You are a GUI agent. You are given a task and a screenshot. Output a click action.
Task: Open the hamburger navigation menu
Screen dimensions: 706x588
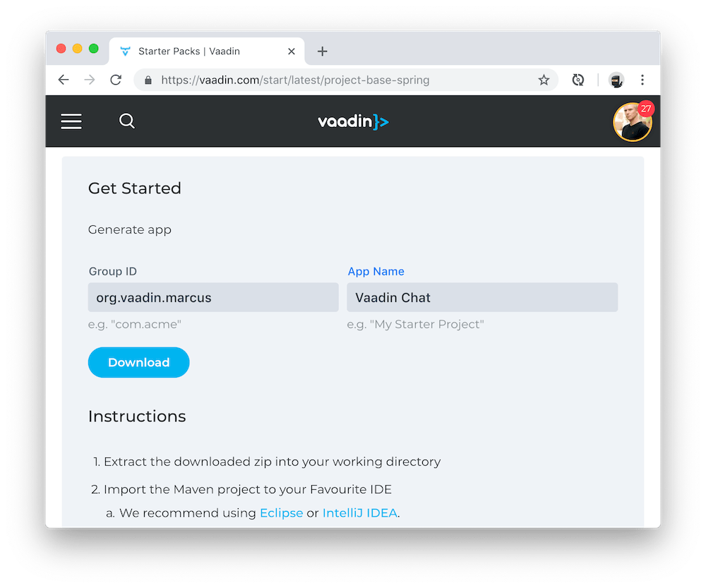click(x=71, y=121)
